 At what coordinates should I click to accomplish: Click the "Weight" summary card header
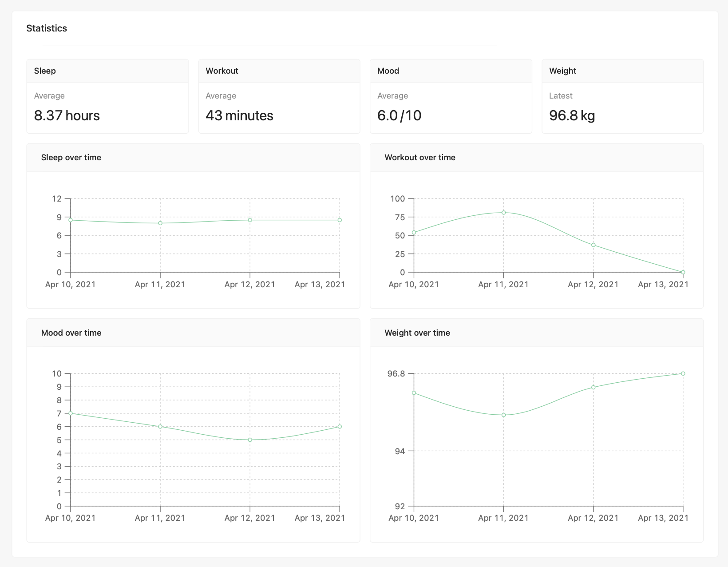coord(623,71)
